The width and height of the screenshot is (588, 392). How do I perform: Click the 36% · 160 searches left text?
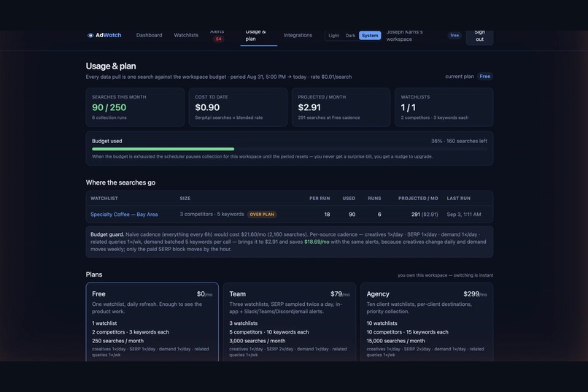click(x=459, y=141)
